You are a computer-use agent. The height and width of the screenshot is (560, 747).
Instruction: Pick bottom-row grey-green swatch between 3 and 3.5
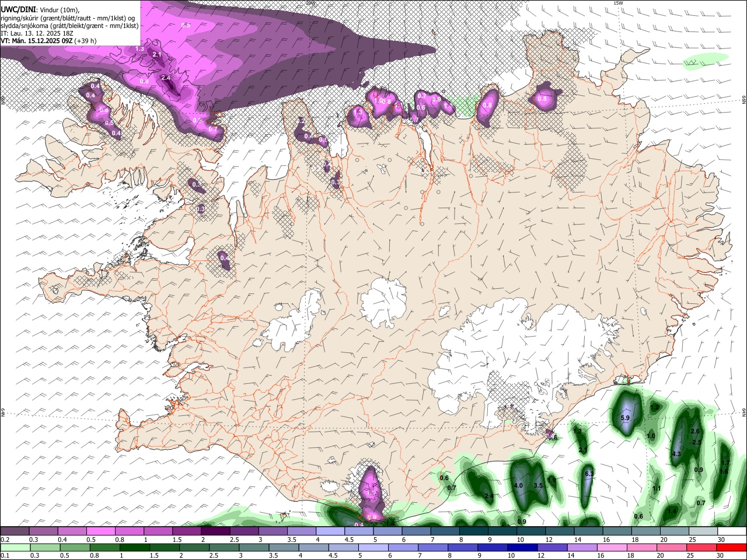point(254,547)
